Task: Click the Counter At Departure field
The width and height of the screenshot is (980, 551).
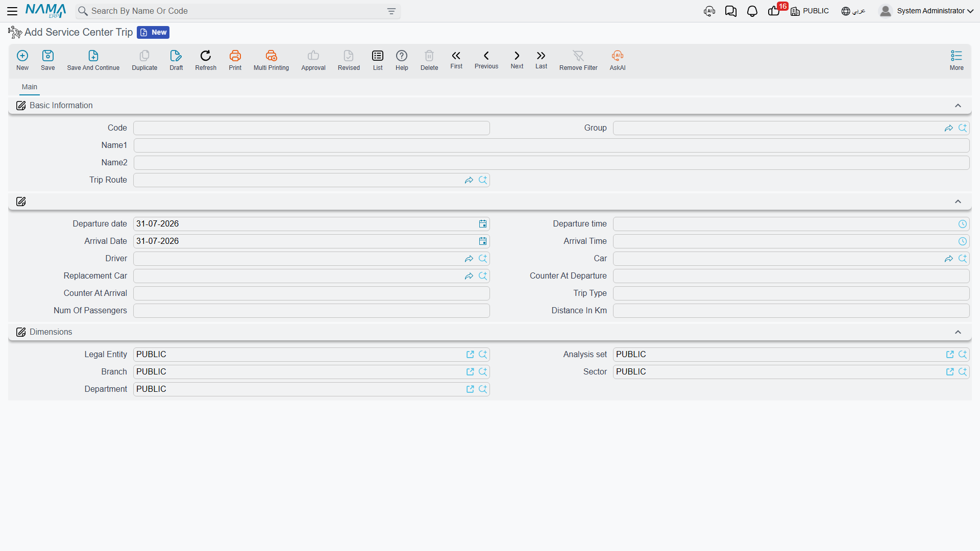Action: tap(791, 276)
